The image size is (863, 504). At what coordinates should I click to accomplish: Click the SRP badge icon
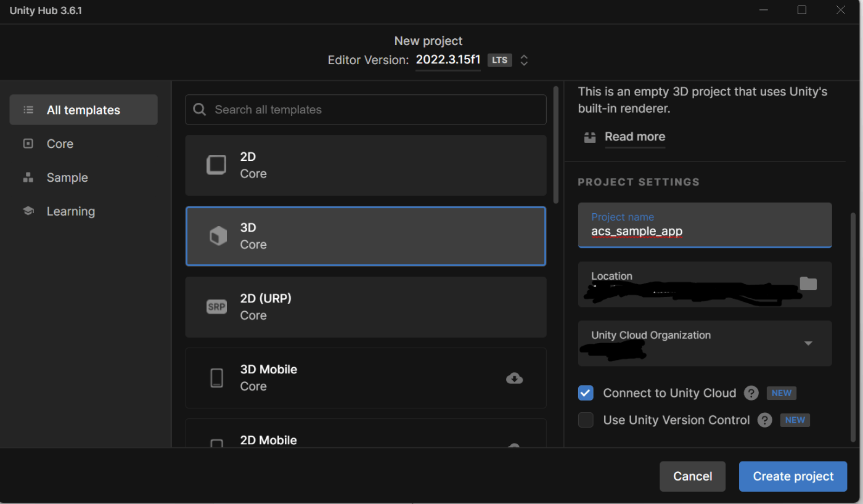(x=216, y=307)
